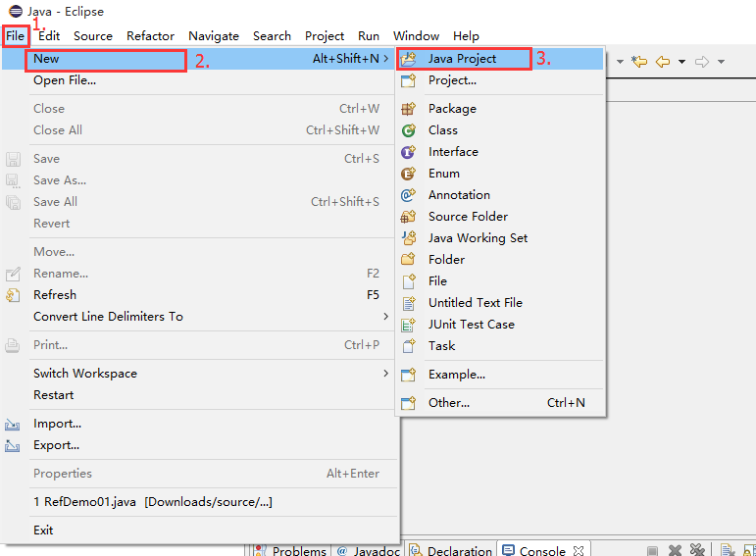Open the Navigate menu
Viewport: 756px width, 556px height.
pos(214,36)
